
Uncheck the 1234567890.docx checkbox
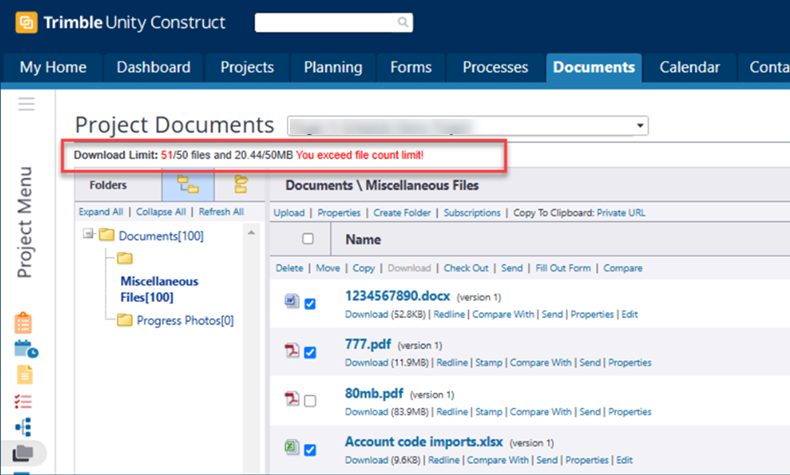[x=310, y=304]
